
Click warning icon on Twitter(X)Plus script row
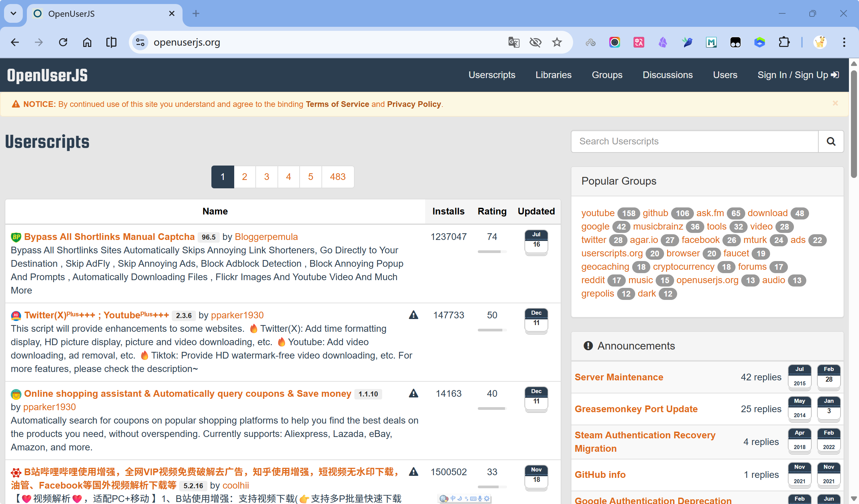[x=413, y=315]
